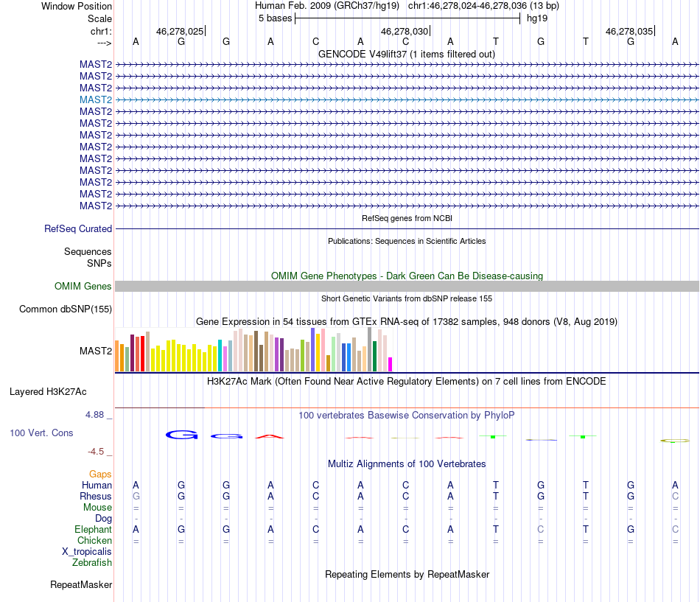Click the Elephant alignment row label
The width and height of the screenshot is (700, 602).
tap(93, 530)
